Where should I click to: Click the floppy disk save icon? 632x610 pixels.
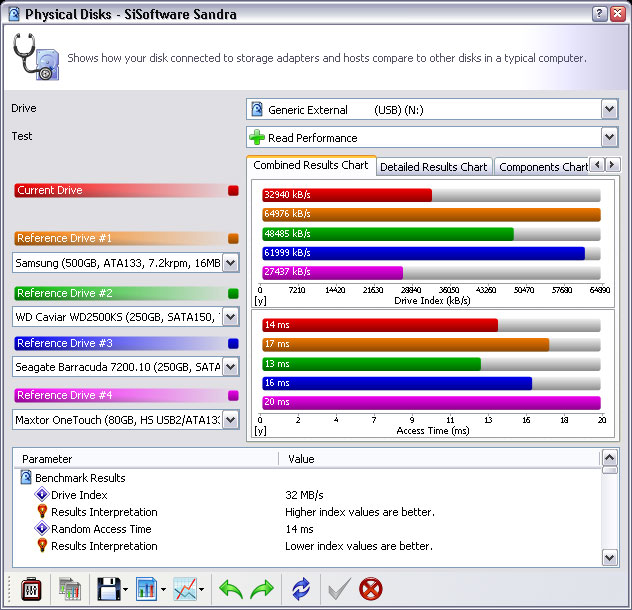(x=109, y=589)
